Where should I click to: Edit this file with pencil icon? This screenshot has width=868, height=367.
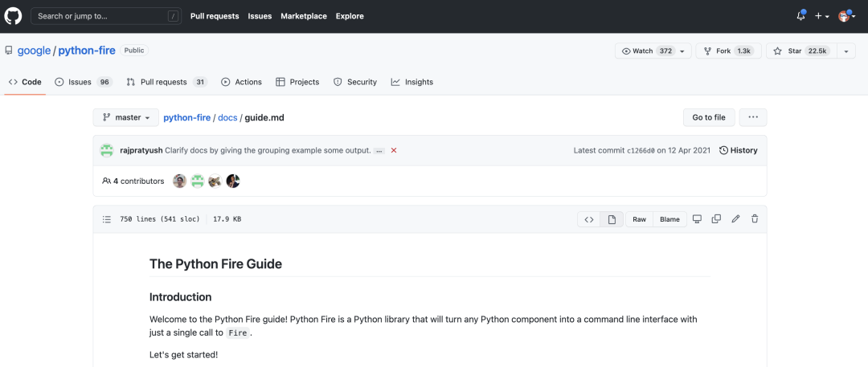pos(735,219)
